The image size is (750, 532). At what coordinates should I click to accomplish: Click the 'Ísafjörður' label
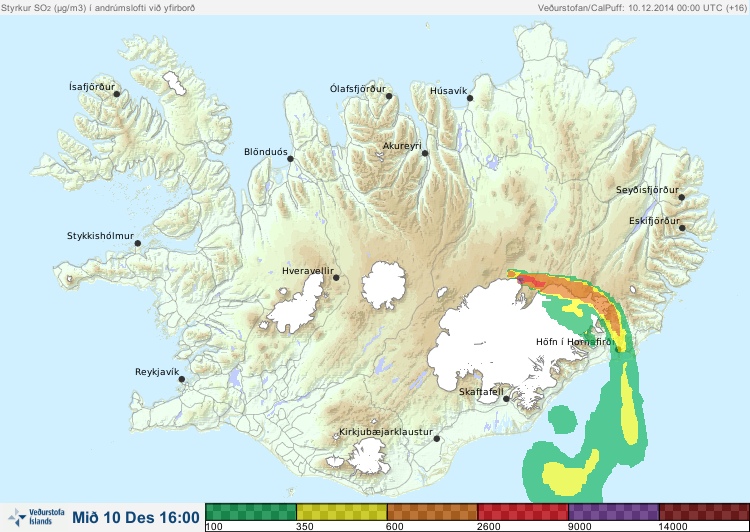point(92,87)
